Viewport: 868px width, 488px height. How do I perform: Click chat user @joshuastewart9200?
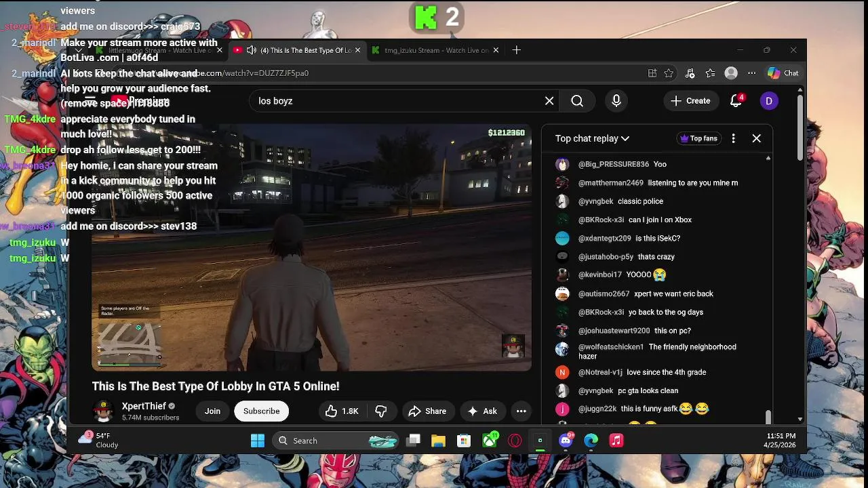tap(614, 331)
